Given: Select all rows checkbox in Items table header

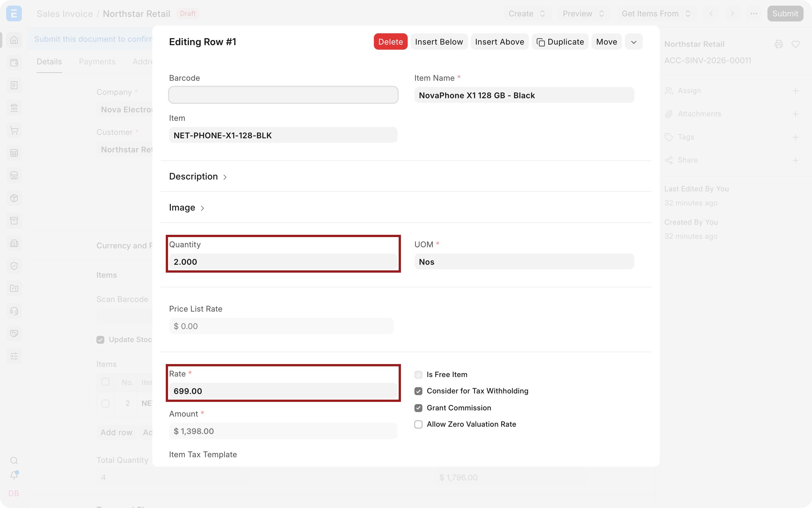Looking at the screenshot, I should click(105, 382).
